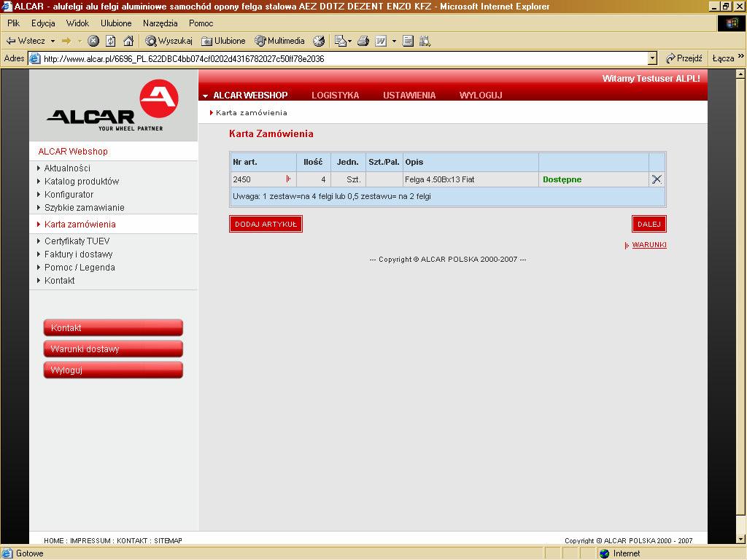The height and width of the screenshot is (560, 747).
Task: Select Karta zamówienia in the sidebar
Action: coord(80,225)
